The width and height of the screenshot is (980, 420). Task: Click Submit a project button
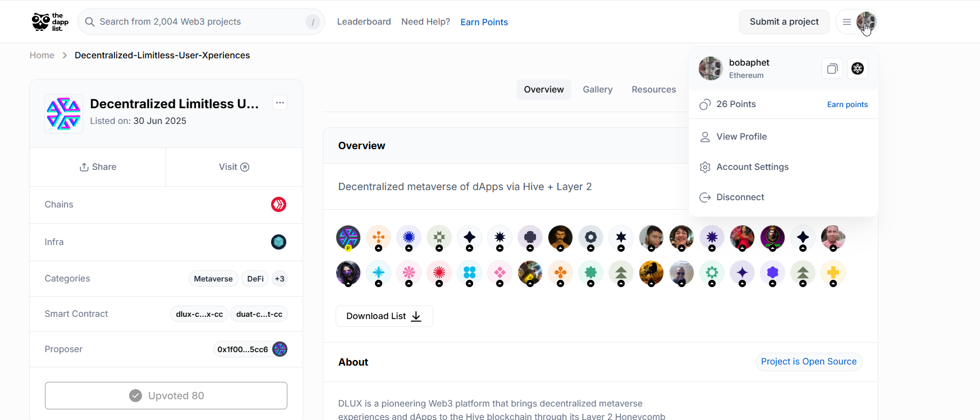tap(784, 22)
